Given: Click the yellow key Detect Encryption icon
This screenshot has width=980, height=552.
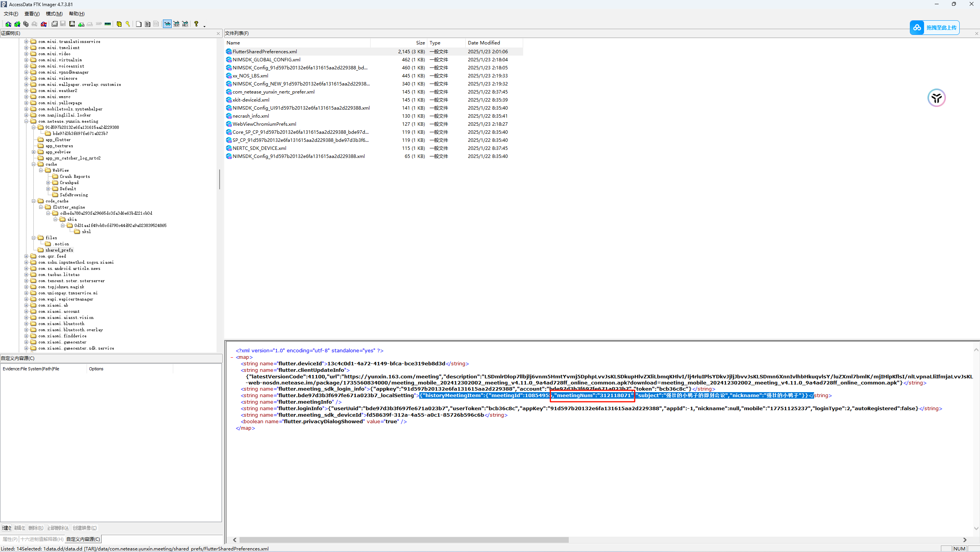Looking at the screenshot, I should click(x=128, y=24).
